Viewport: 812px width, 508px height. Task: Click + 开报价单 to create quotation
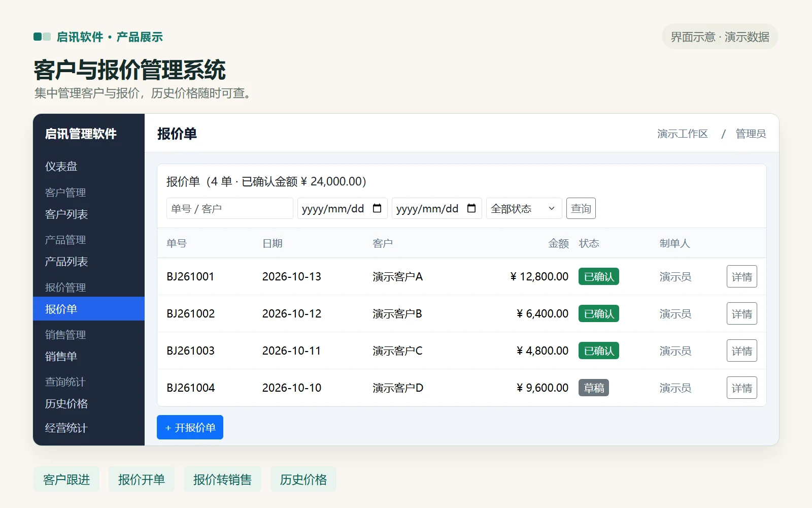190,427
